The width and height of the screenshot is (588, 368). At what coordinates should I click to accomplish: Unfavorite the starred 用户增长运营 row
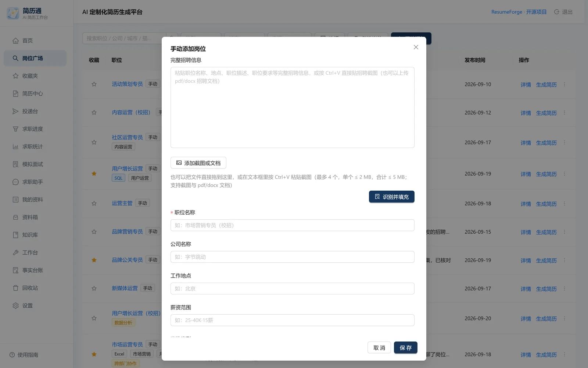click(94, 174)
